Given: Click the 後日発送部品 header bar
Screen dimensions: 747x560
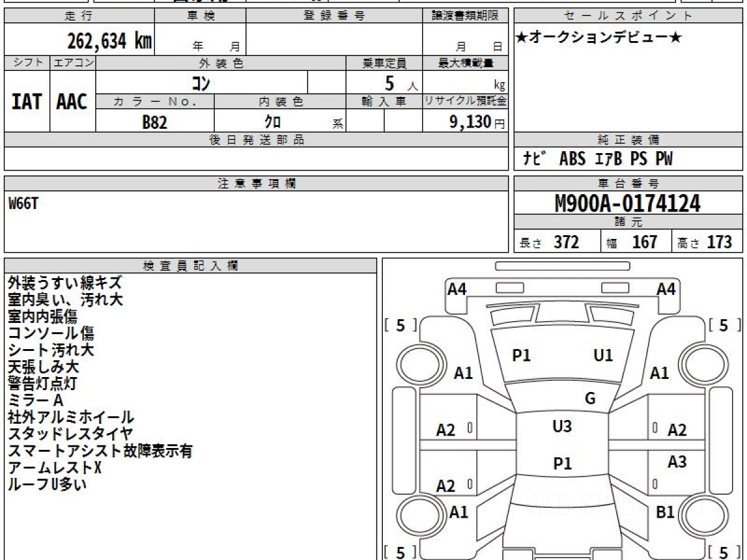Looking at the screenshot, I should click(256, 140).
